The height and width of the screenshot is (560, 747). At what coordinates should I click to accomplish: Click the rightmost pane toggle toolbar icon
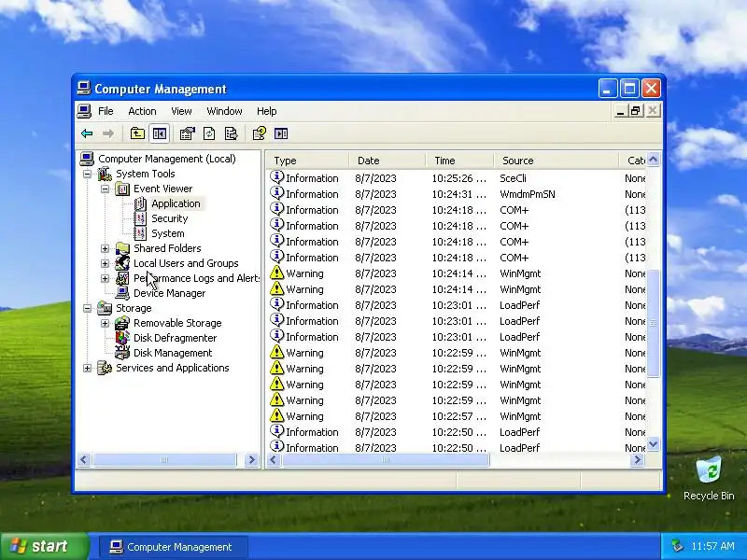(x=281, y=133)
